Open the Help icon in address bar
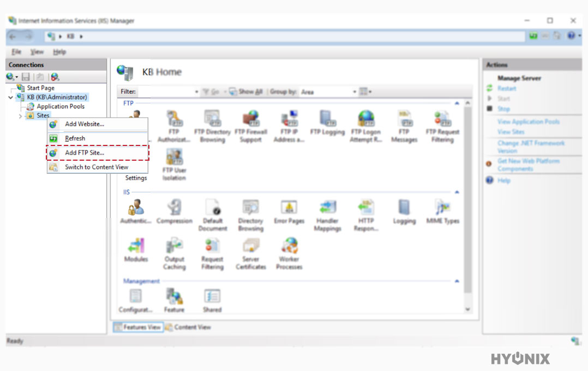Image resolution: width=588 pixels, height=371 pixels. pyautogui.click(x=571, y=35)
